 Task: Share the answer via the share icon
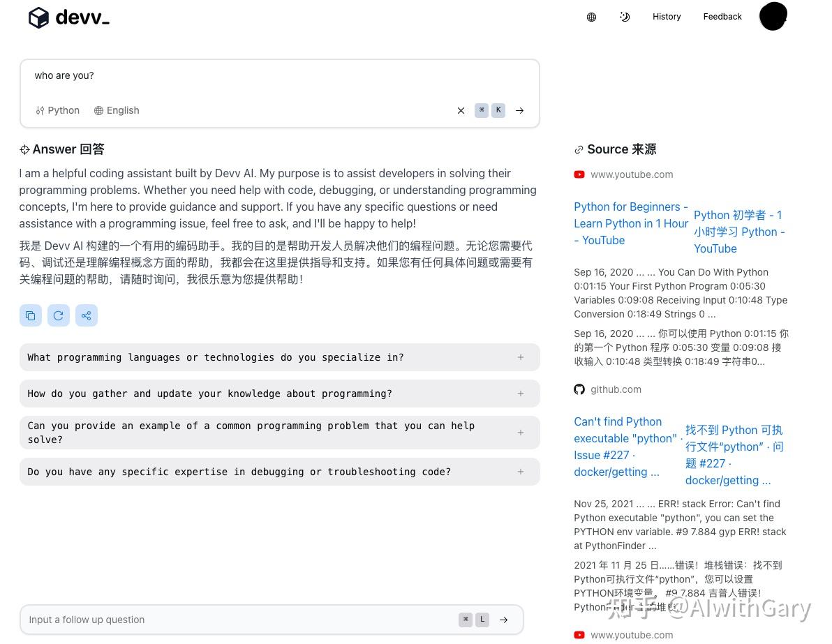click(87, 315)
